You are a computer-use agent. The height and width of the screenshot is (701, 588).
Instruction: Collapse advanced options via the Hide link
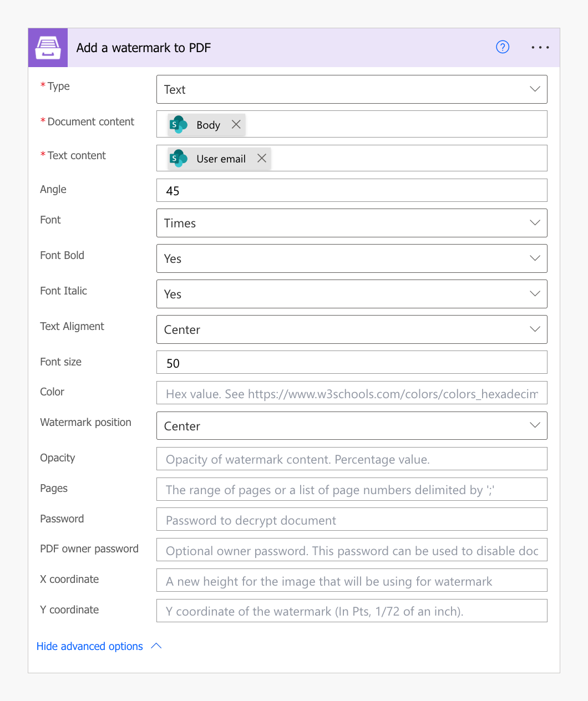click(89, 646)
